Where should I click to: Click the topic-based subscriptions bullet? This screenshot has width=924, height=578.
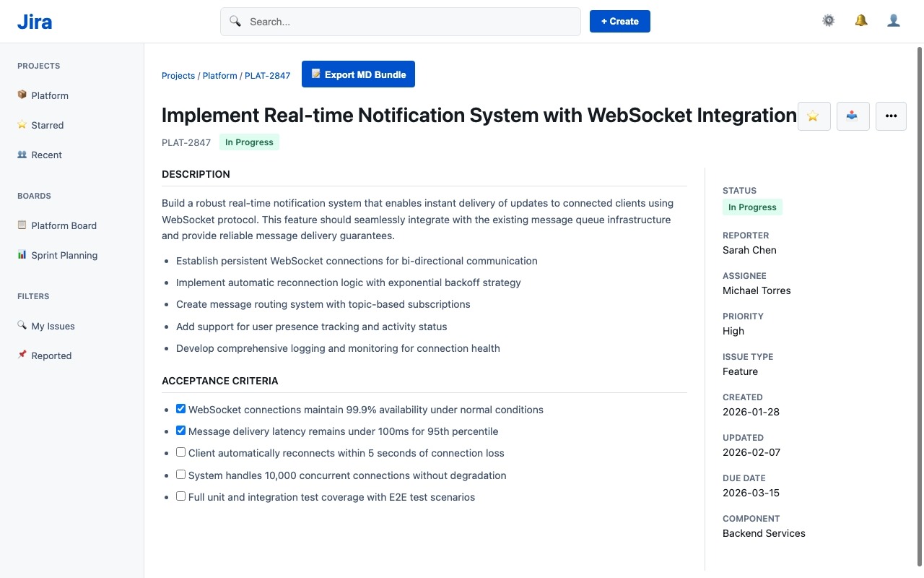click(x=323, y=304)
